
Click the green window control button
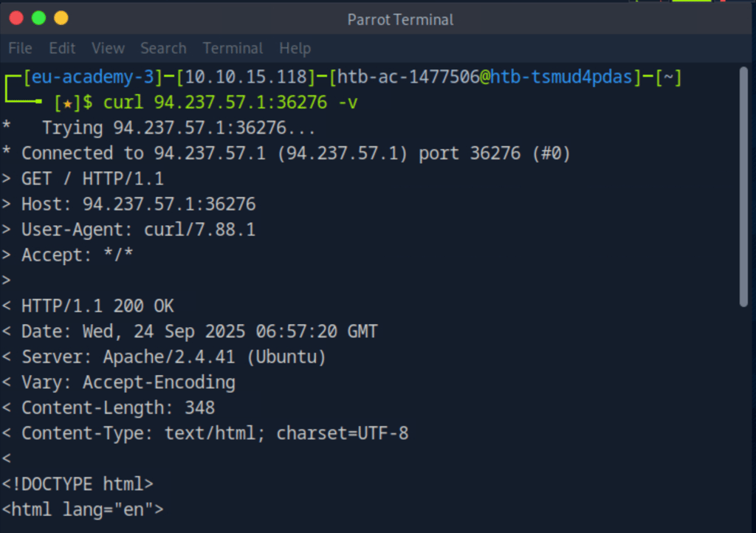click(38, 18)
